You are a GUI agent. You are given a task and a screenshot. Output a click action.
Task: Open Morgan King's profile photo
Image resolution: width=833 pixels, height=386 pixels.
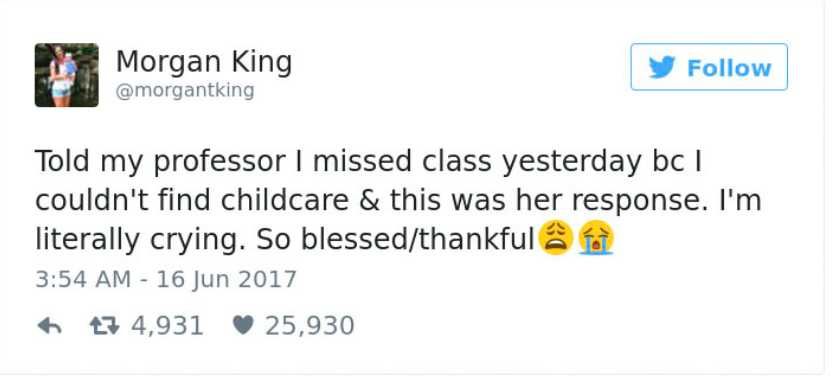(66, 75)
